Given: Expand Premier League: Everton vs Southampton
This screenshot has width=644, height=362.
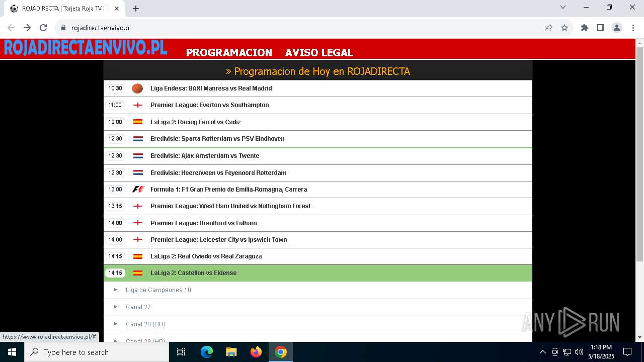Looking at the screenshot, I should pos(317,105).
